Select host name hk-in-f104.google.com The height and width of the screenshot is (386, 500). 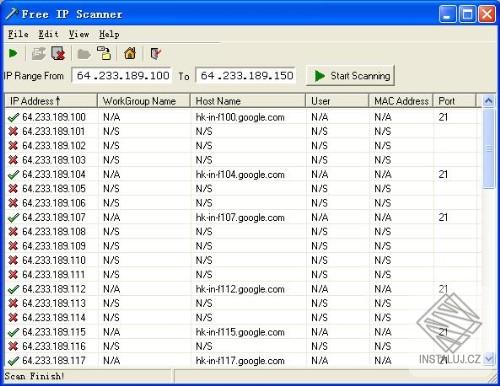(240, 174)
